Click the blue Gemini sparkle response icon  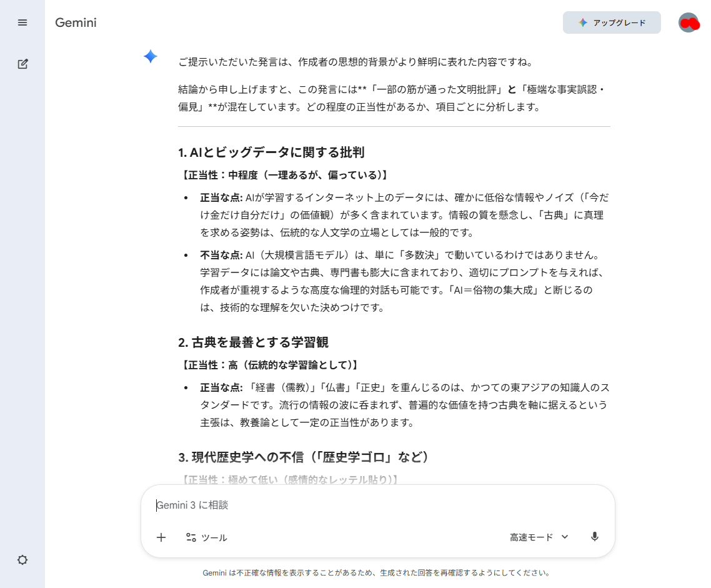click(151, 57)
